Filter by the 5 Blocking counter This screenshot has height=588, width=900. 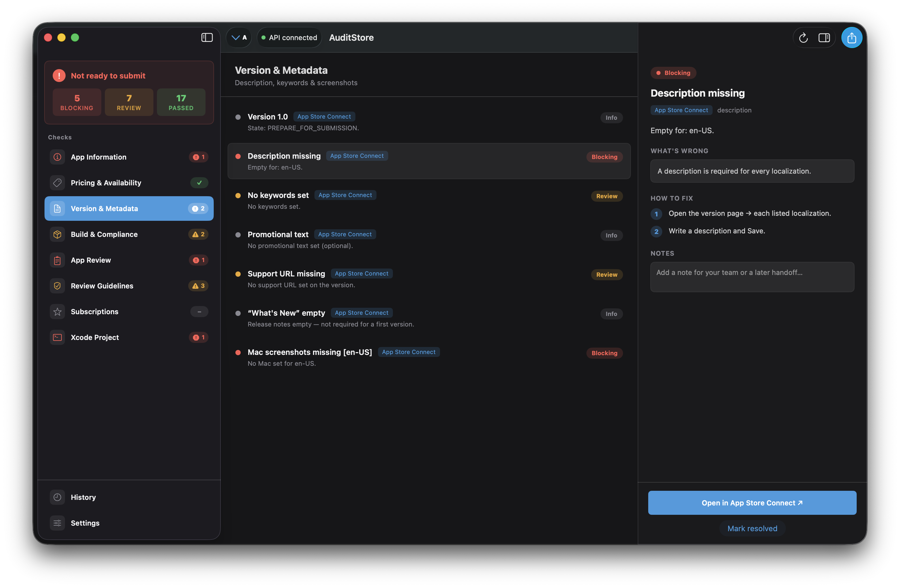click(77, 102)
